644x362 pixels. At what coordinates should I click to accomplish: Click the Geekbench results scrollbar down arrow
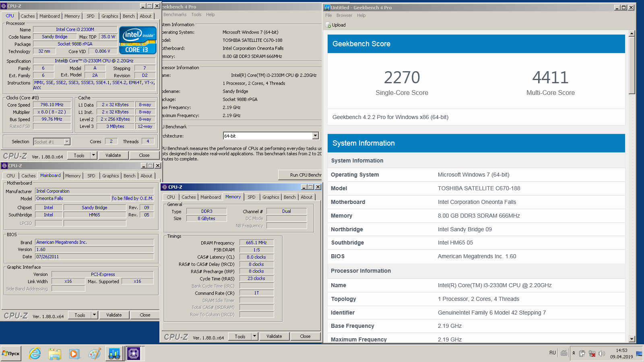click(632, 339)
